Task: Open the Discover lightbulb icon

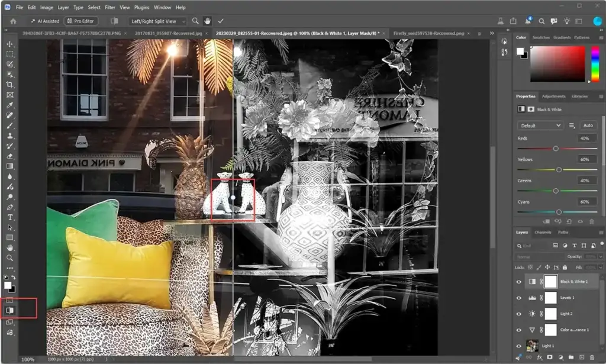Action: pos(566,21)
